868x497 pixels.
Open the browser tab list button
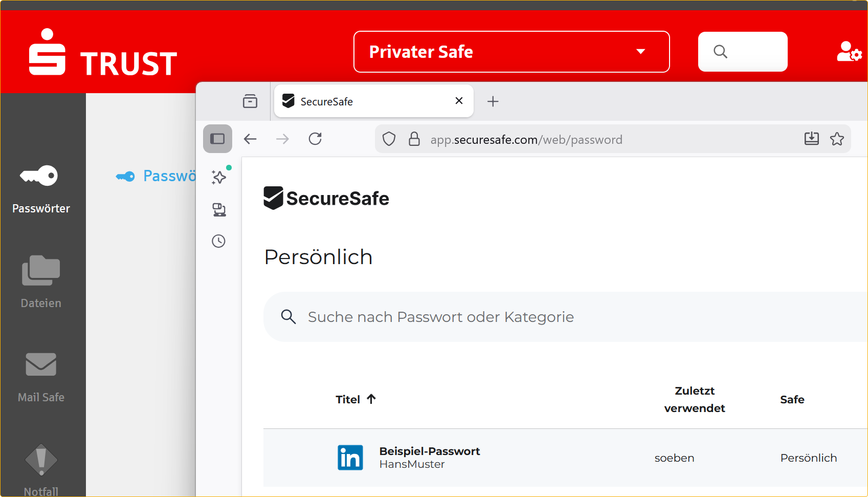[x=250, y=101]
